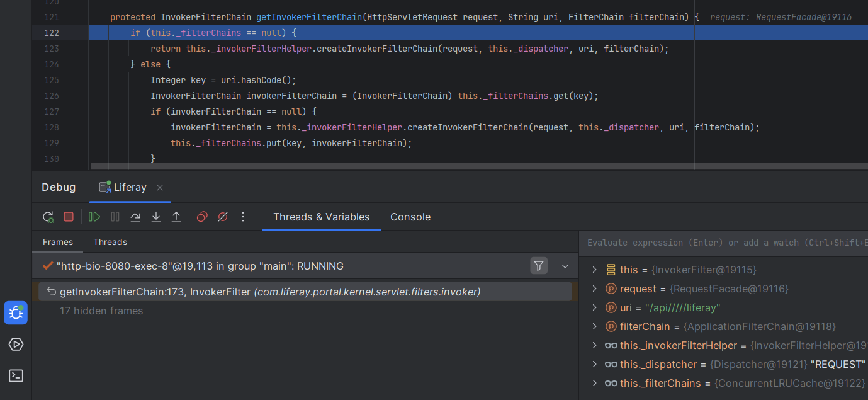868x400 pixels.
Task: Resume program execution
Action: (94, 217)
